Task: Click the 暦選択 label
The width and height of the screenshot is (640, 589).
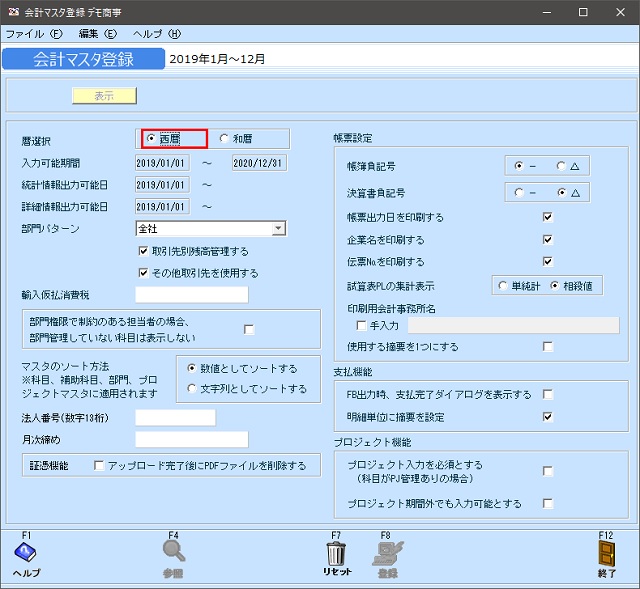Action: pos(36,141)
